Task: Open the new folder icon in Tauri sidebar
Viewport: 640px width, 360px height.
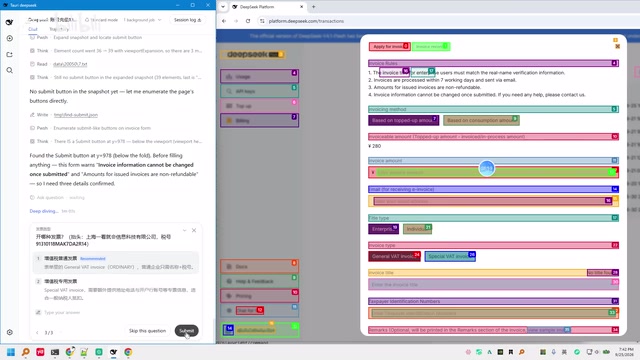Action: [x=9, y=54]
